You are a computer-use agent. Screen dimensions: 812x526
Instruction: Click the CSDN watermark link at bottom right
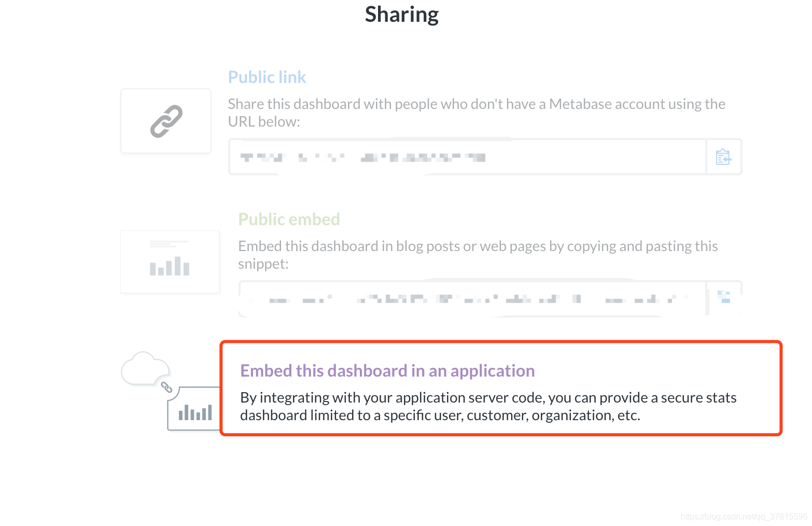[742, 517]
